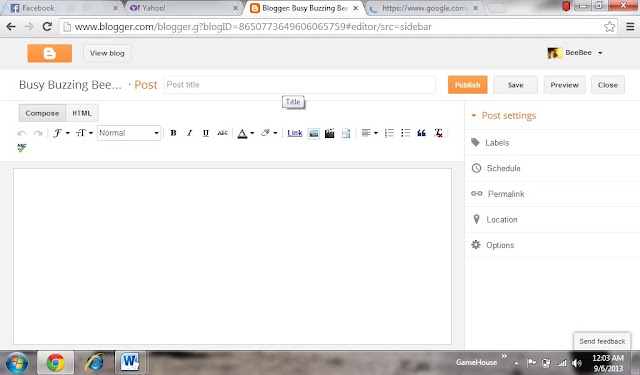Create a bullet list
The height and width of the screenshot is (375, 640).
(405, 133)
